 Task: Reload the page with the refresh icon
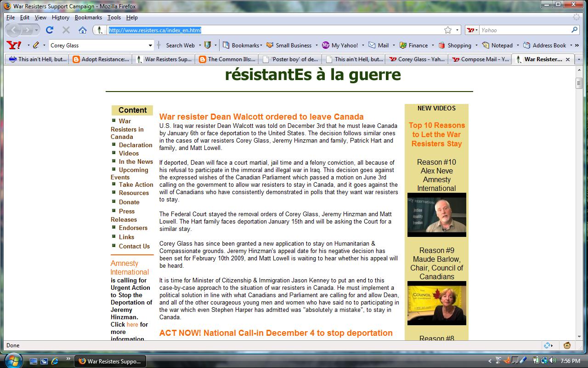point(50,30)
